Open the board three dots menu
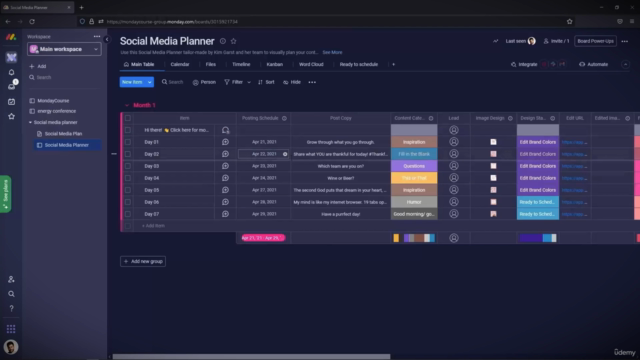Screen dimensions: 640x360 624,41
